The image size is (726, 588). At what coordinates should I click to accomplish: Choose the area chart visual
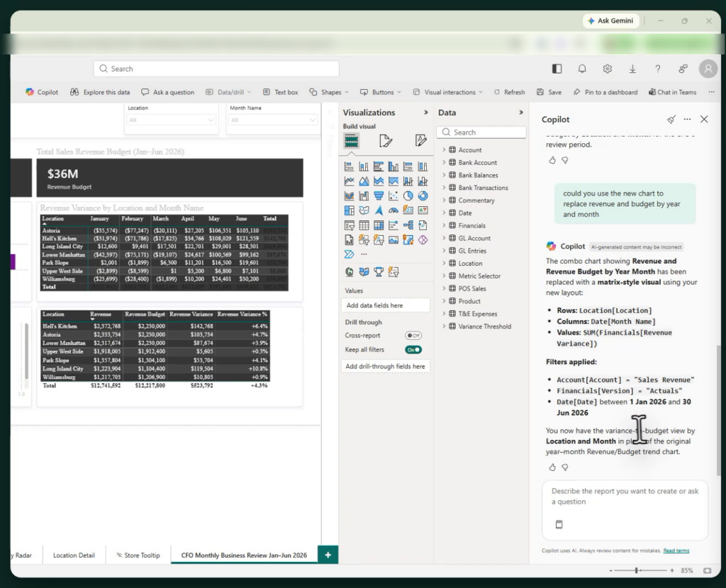(x=364, y=181)
